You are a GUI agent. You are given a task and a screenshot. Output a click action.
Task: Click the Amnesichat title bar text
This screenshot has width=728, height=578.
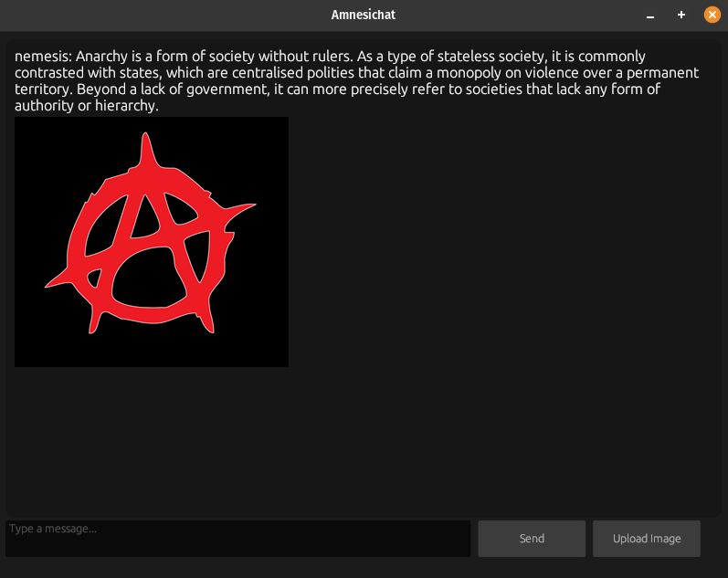point(363,15)
